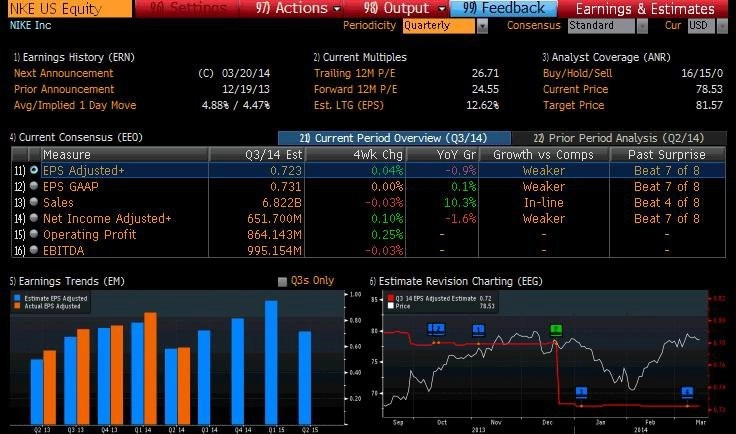Screen dimensions: 736x434
Task: Click the Next Announcement date 03/20/14
Action: click(x=246, y=73)
